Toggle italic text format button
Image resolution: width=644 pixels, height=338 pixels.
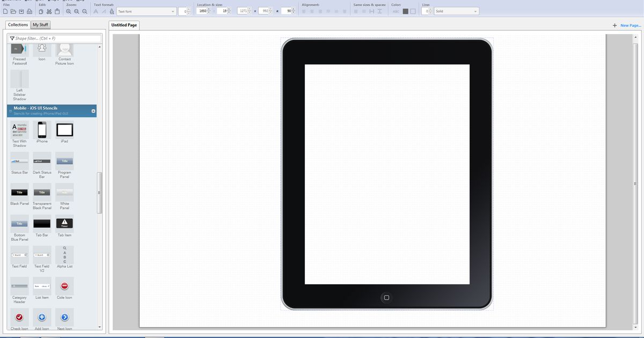tap(103, 11)
